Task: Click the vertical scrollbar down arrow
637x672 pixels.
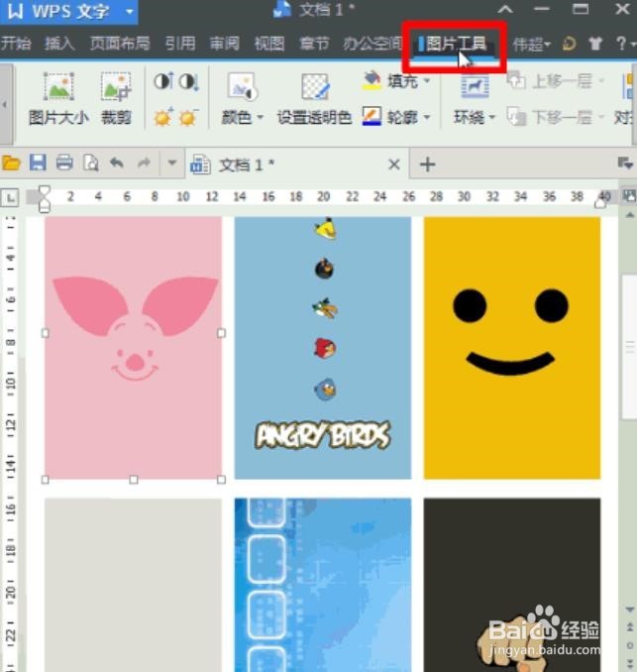Action: (629, 609)
